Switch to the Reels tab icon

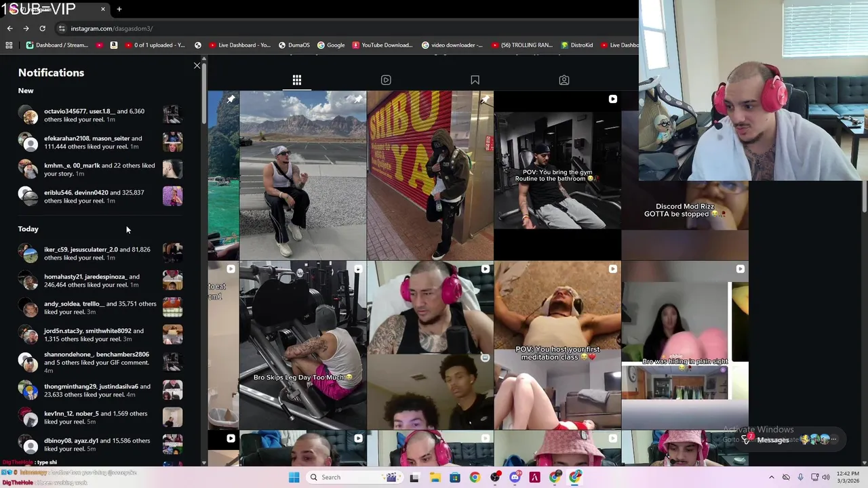click(386, 80)
